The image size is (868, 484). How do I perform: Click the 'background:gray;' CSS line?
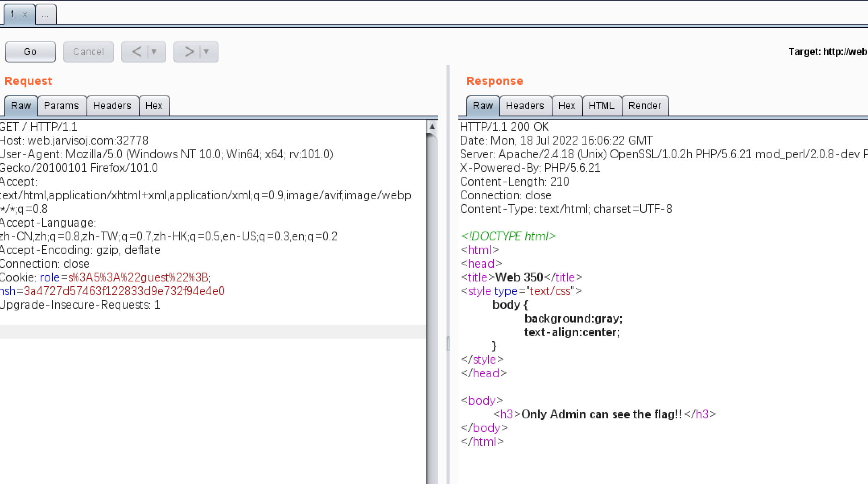click(x=573, y=319)
